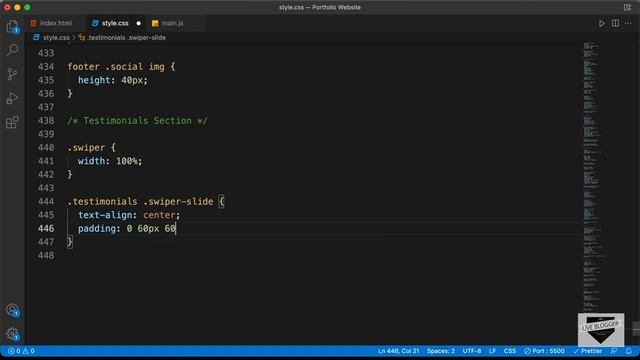Change indentation via Spaces: 2
This screenshot has width=640, height=360.
point(441,351)
